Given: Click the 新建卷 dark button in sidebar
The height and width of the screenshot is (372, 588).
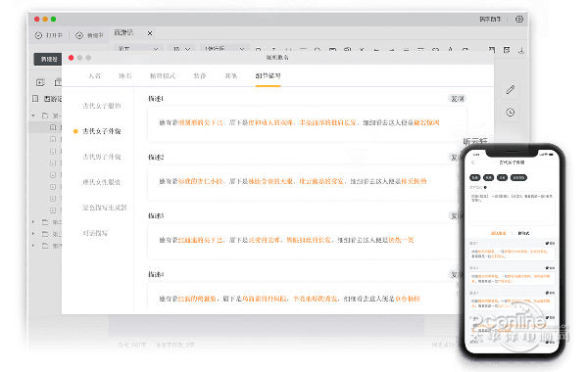Looking at the screenshot, I should pos(48,59).
